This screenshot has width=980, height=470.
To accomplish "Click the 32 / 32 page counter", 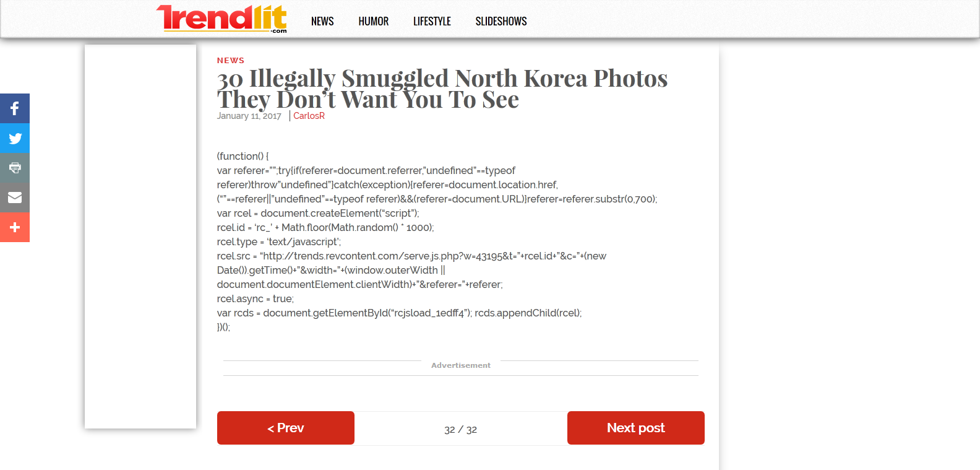I will tap(461, 429).
